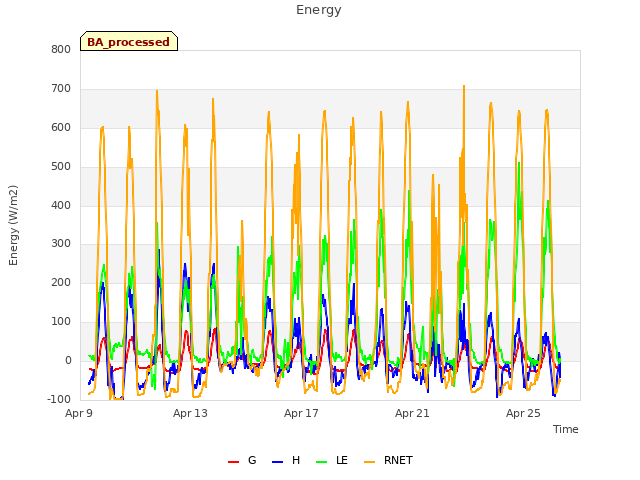The width and height of the screenshot is (640, 480).
Task: Click the blue H legend swatch
Action: point(278,462)
